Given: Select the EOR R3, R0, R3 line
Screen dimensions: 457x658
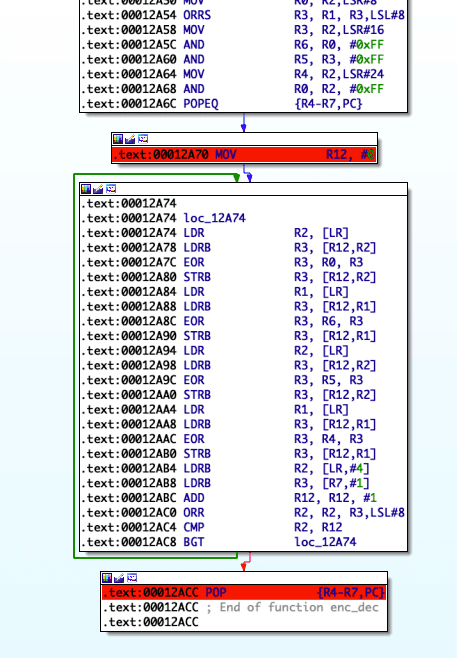Looking at the screenshot, I should [222, 262].
